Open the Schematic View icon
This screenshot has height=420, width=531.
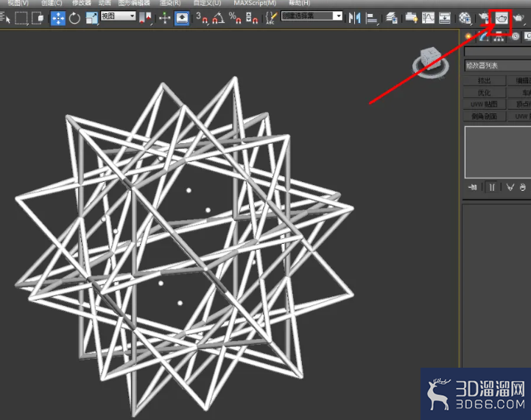(x=445, y=18)
